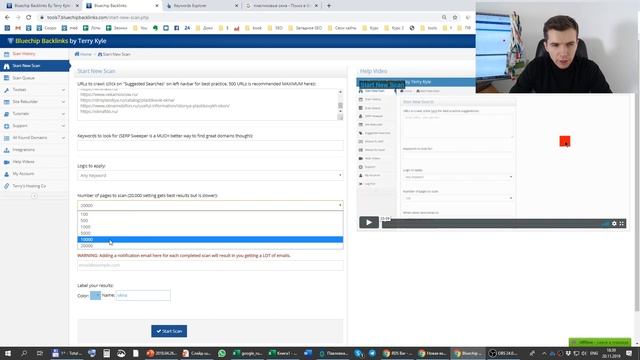640x360 pixels.
Task: Expand All Found Domains sidebar menu
Action: [x=34, y=138]
